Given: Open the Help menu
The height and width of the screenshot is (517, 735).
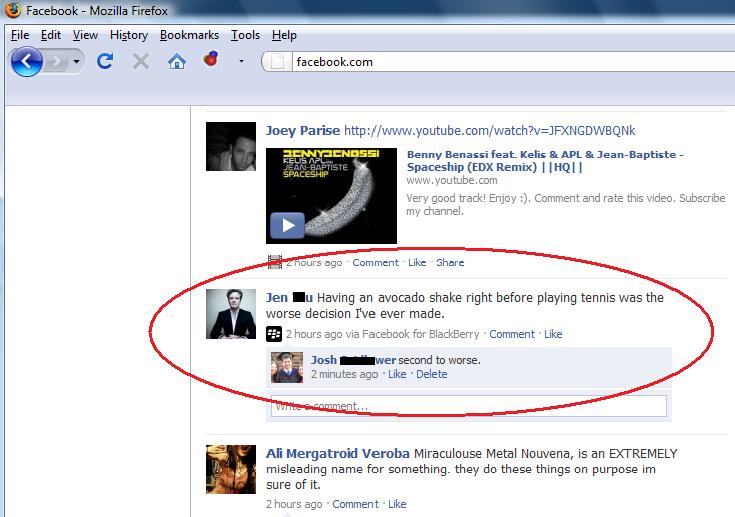Looking at the screenshot, I should [x=284, y=35].
